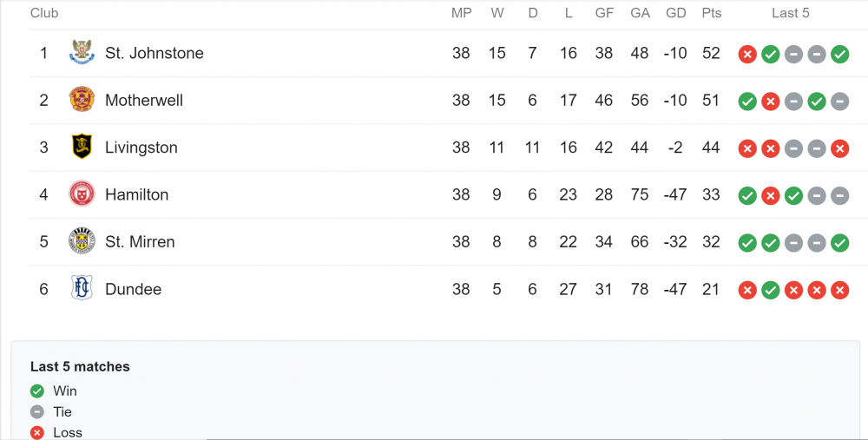This screenshot has width=868, height=440.
Task: Click the St. Johnstone club crest
Action: tap(82, 53)
